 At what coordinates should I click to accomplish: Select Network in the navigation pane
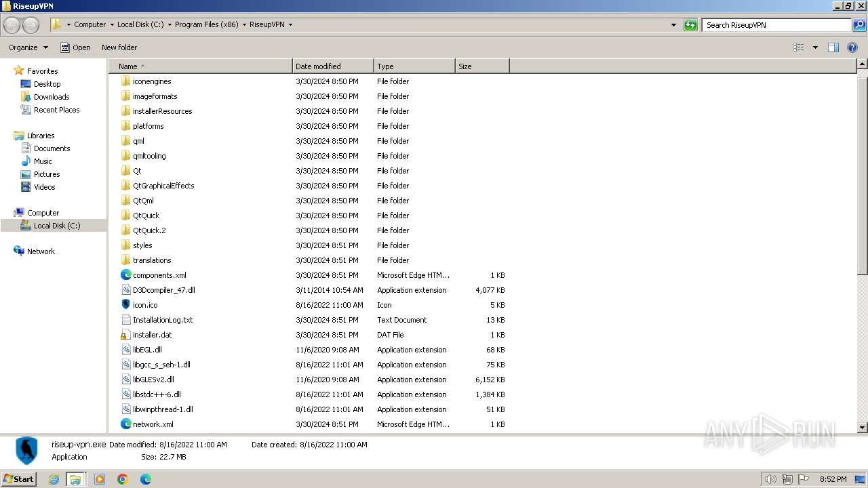point(41,251)
